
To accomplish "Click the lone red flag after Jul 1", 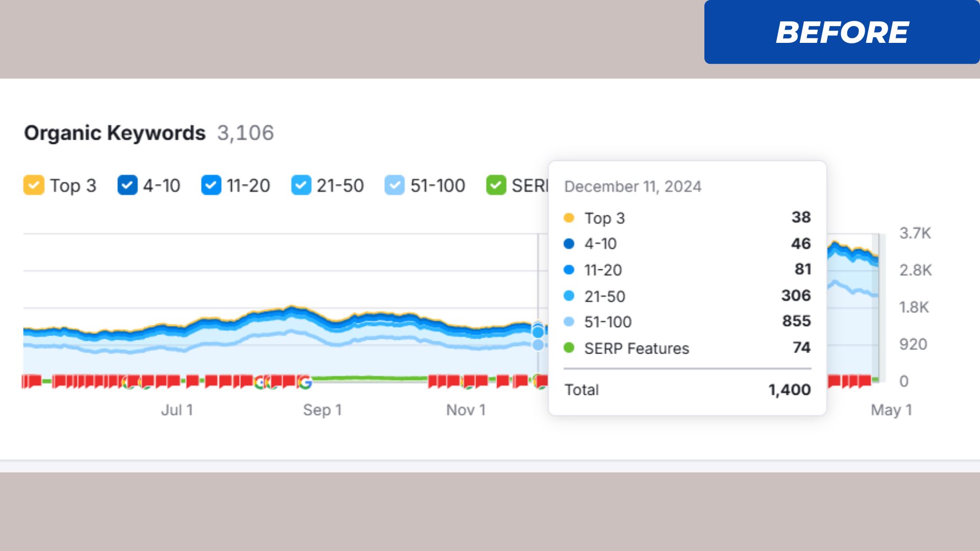I will pyautogui.click(x=192, y=381).
